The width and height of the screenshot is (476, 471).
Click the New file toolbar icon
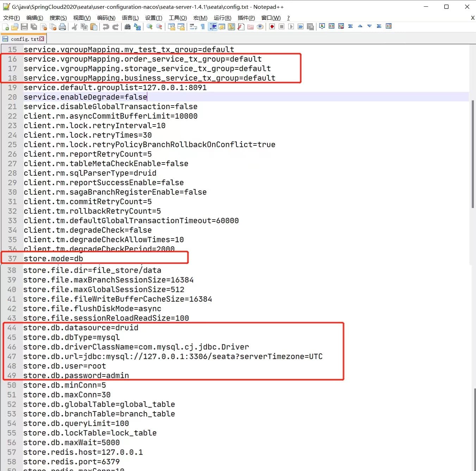tap(6, 27)
